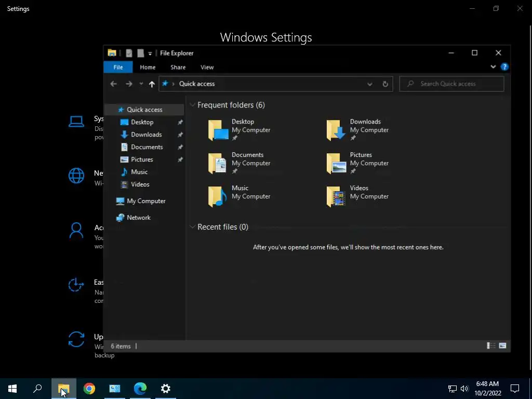Select the Desktop folder icon in Frequent folders
The image size is (532, 399).
(218, 129)
